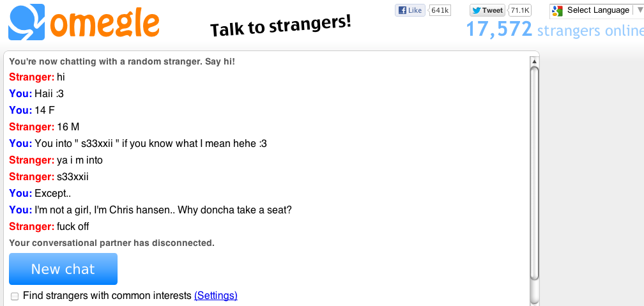Enable Find strangers with common interests checkbox
Image resolution: width=644 pixels, height=306 pixels.
[x=15, y=296]
